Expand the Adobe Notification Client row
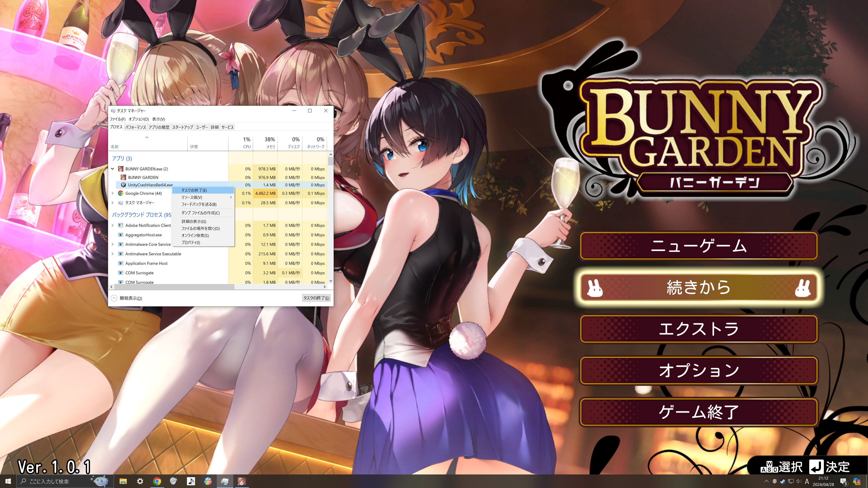 click(113, 225)
